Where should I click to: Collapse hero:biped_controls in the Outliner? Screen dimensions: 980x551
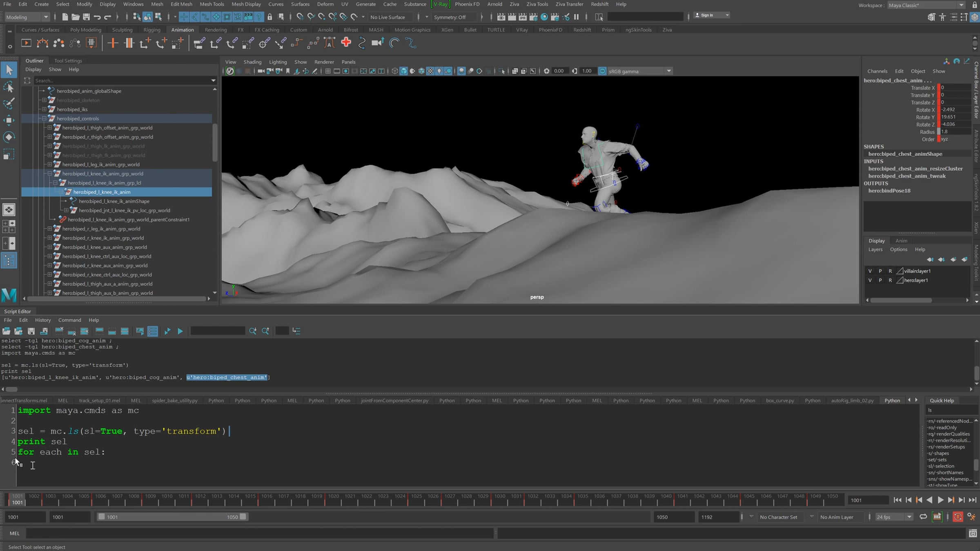[44, 118]
